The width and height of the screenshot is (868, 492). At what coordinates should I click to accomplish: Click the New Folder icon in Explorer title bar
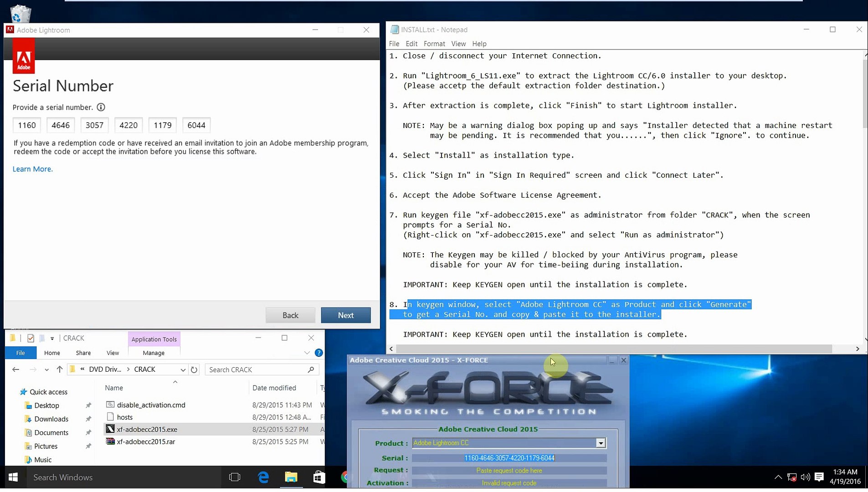[x=42, y=338]
